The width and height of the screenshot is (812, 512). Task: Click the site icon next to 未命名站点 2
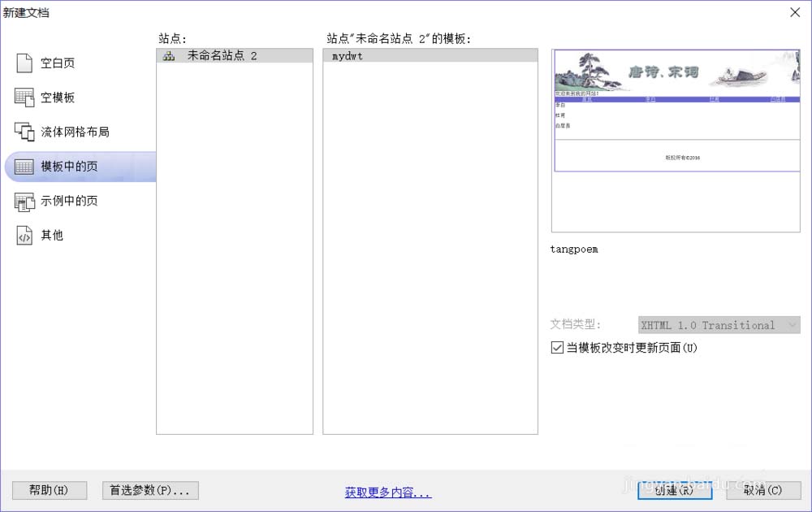[169, 56]
